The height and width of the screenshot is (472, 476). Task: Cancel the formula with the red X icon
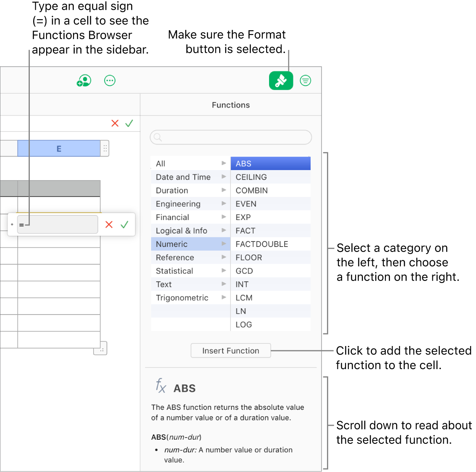click(x=109, y=225)
